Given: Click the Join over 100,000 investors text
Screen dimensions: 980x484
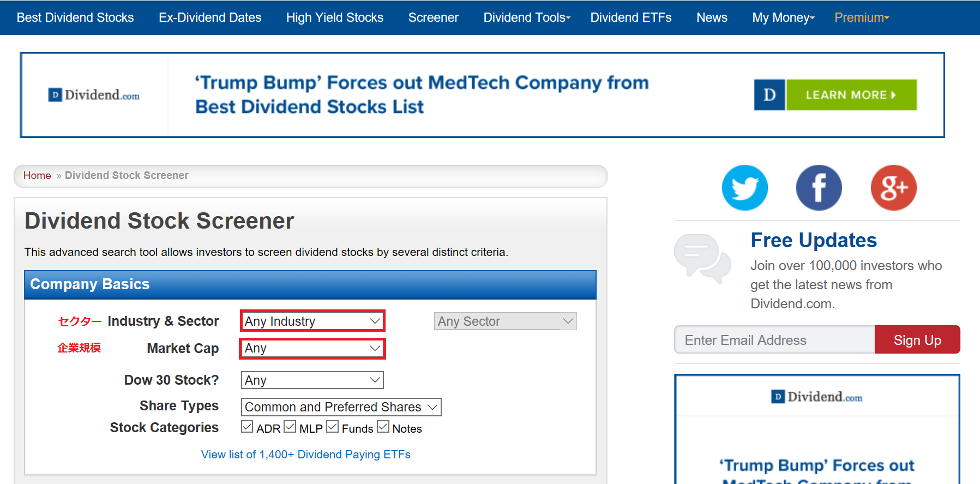Looking at the screenshot, I should tap(846, 284).
